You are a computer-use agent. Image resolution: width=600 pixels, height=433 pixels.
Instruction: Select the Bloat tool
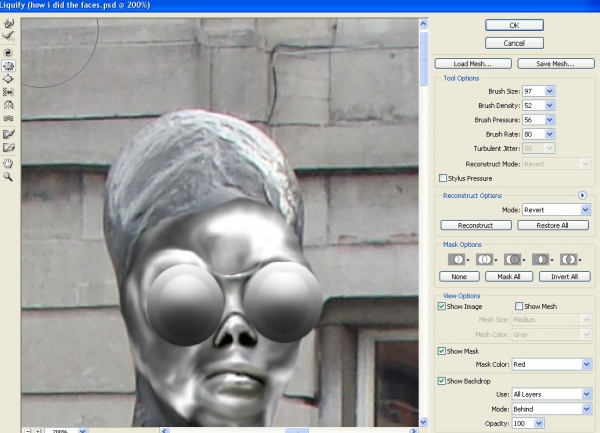pyautogui.click(x=8, y=79)
